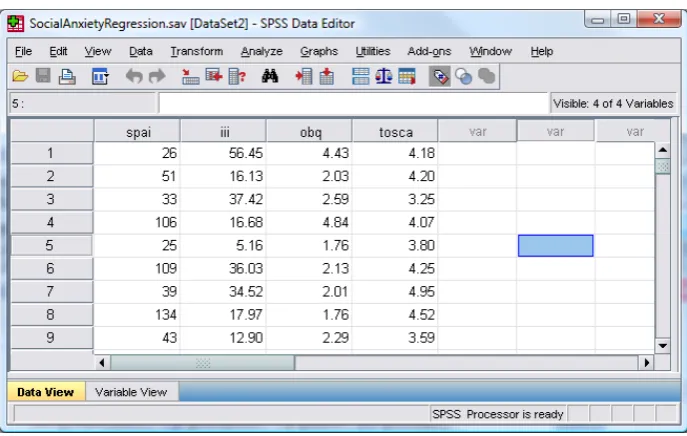This screenshot has height=436, width=687.
Task: Click the Variables info icon with question mark
Action: (237, 77)
